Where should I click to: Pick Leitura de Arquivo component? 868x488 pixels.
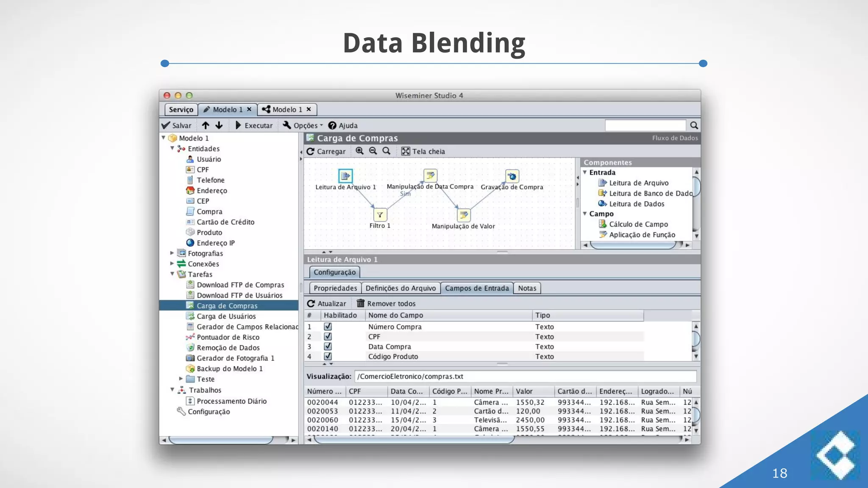[633, 183]
